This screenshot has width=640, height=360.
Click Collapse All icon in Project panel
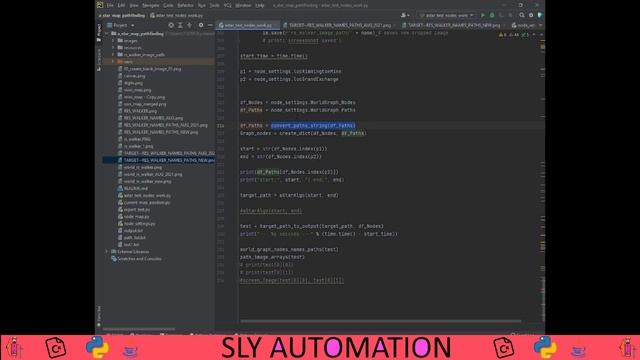[189, 25]
